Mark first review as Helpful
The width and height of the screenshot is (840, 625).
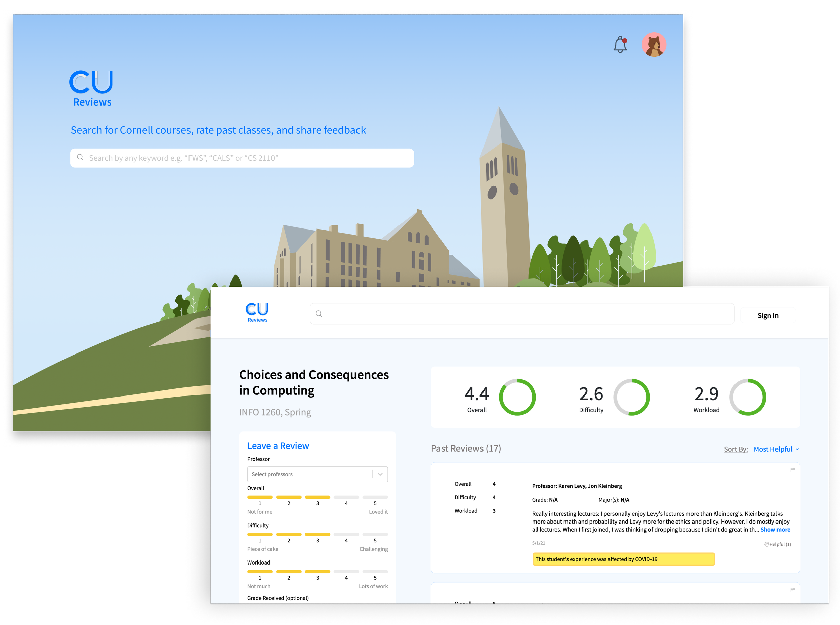tap(778, 544)
